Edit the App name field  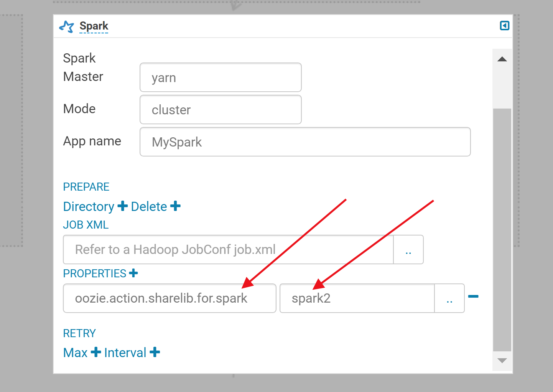pyautogui.click(x=305, y=142)
